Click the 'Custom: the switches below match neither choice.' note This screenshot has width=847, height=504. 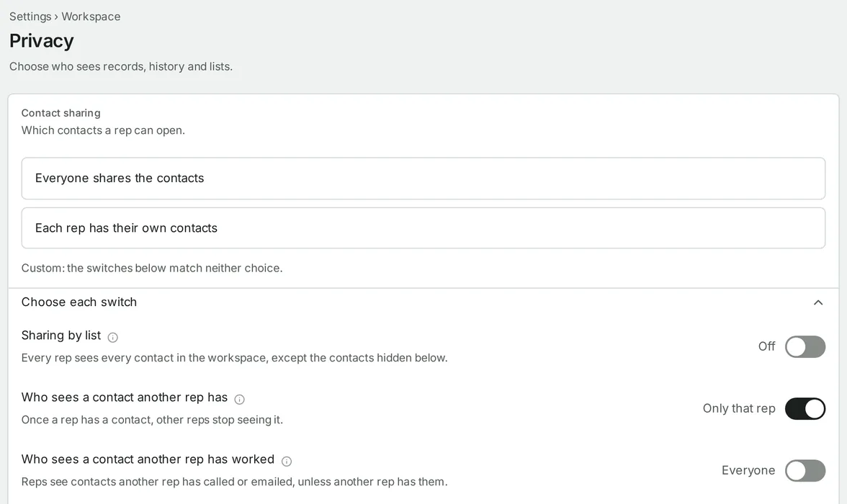pos(152,268)
